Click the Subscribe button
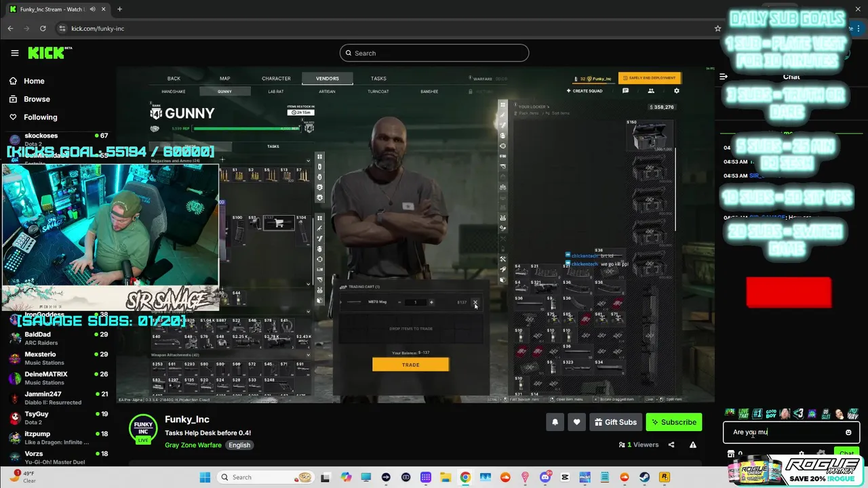The image size is (868, 488). click(x=674, y=422)
